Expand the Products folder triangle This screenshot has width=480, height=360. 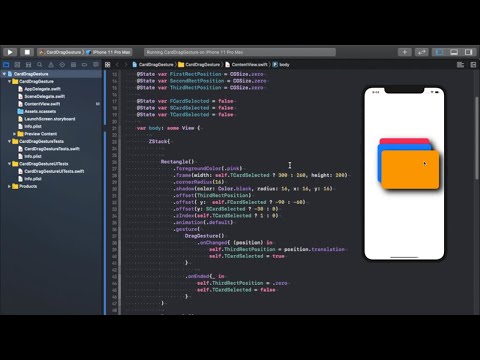click(x=9, y=186)
